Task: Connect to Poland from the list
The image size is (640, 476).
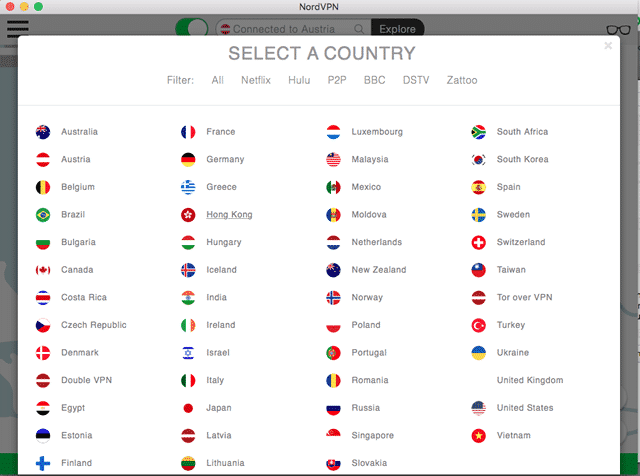Action: pos(366,325)
